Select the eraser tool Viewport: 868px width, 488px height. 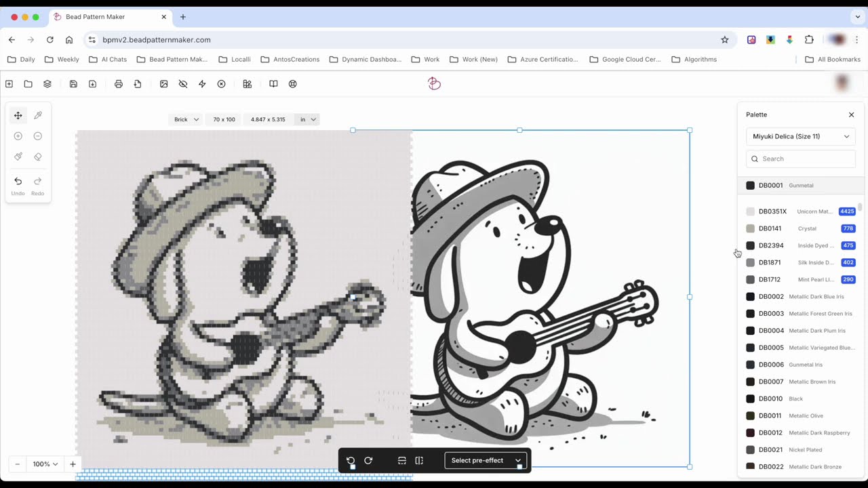pos(38,157)
